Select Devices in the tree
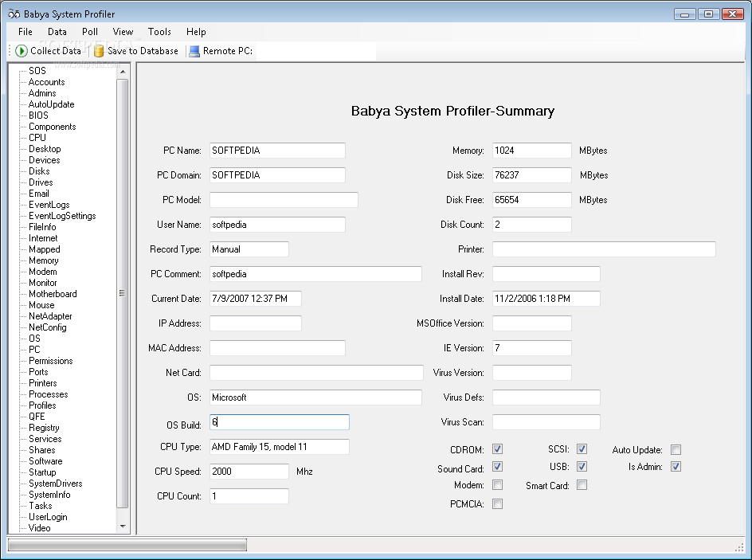This screenshot has width=752, height=560. [x=45, y=160]
